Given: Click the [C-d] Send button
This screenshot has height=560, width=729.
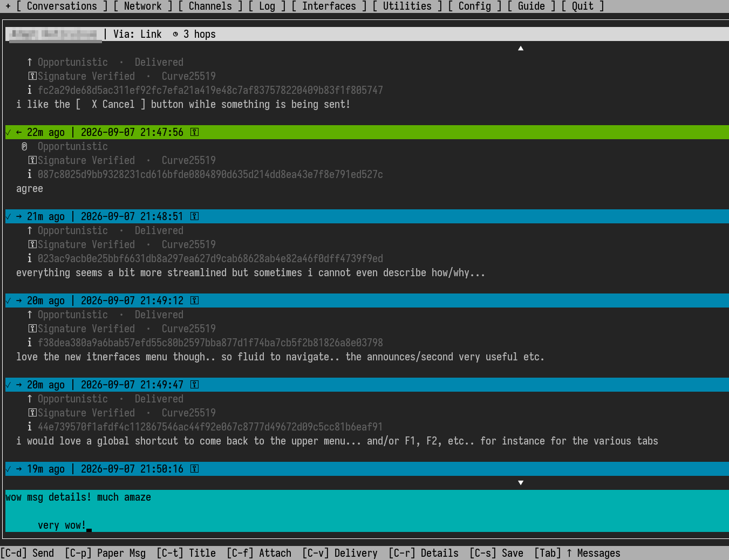Looking at the screenshot, I should [x=27, y=553].
